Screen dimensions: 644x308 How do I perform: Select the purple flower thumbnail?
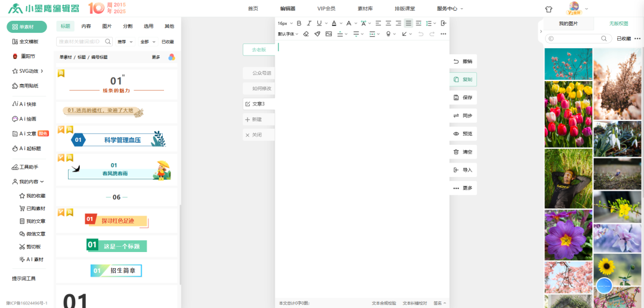coord(568,235)
